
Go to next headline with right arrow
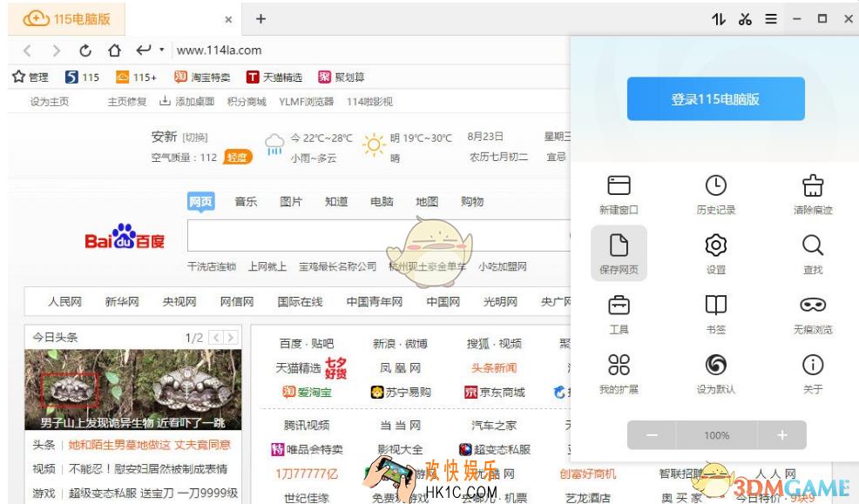click(231, 338)
